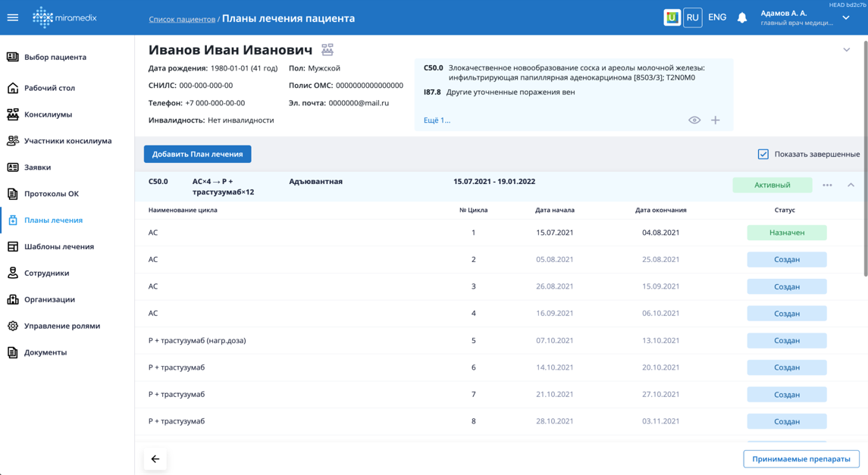Open the hamburger navigation menu
Viewport: 868px width, 475px height.
13,17
